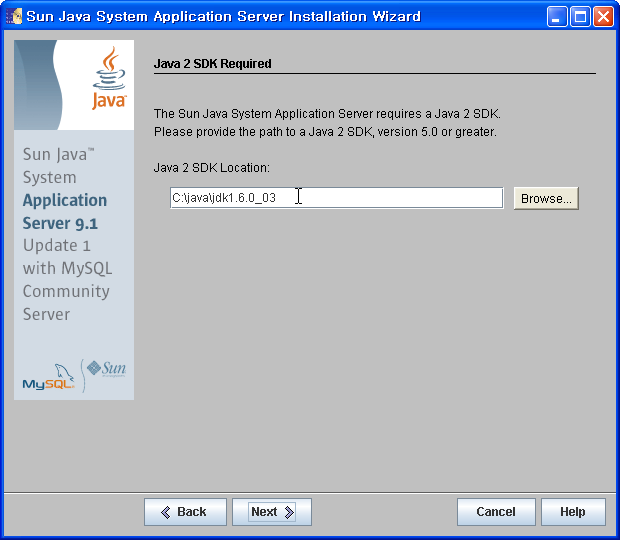620x540 pixels.
Task: Close the installation wizard window
Action: click(x=603, y=17)
